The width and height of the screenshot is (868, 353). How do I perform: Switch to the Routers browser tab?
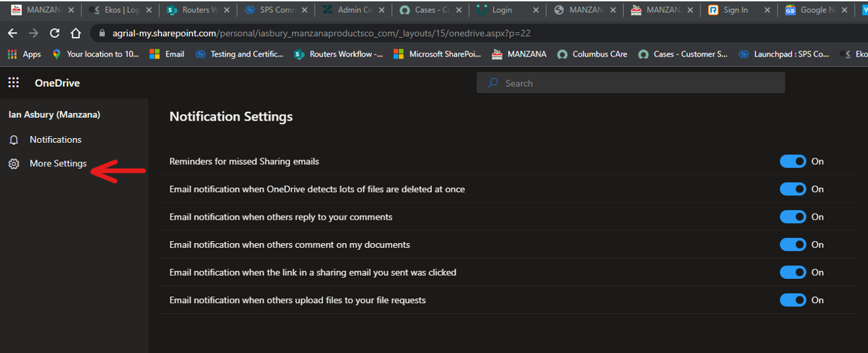pos(198,10)
